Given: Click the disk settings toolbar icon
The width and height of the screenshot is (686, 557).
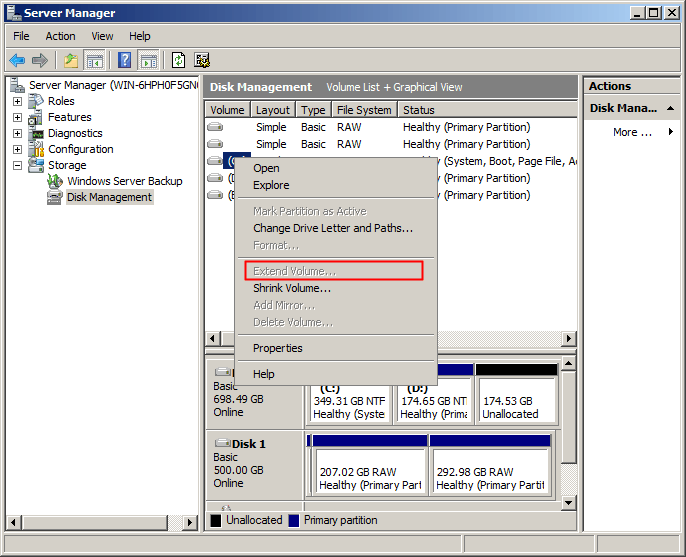Looking at the screenshot, I should coord(202,60).
